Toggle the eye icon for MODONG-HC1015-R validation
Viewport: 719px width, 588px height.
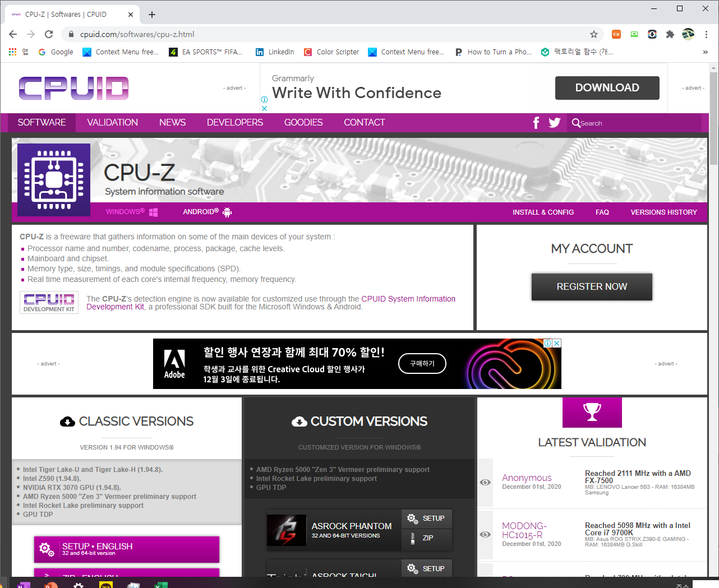point(485,535)
